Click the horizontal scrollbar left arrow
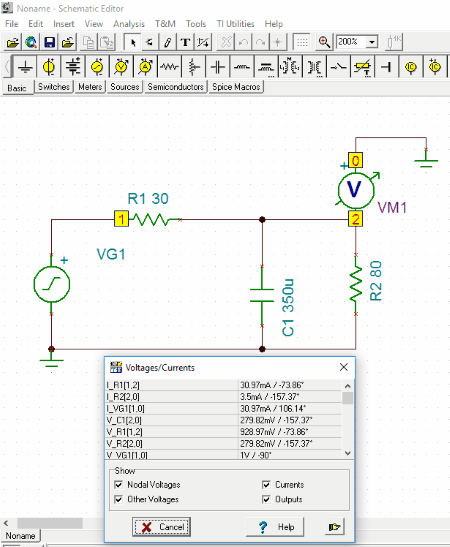The height and width of the screenshot is (547, 450). tap(6, 523)
